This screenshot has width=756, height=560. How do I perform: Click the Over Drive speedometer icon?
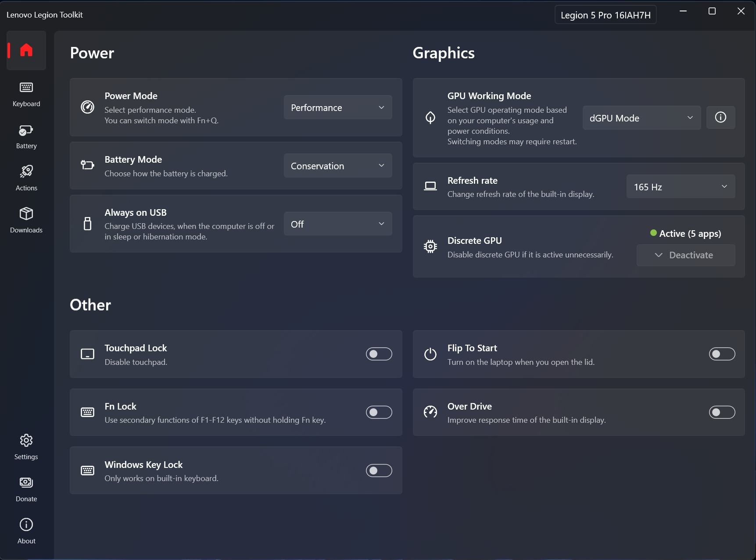click(x=430, y=412)
